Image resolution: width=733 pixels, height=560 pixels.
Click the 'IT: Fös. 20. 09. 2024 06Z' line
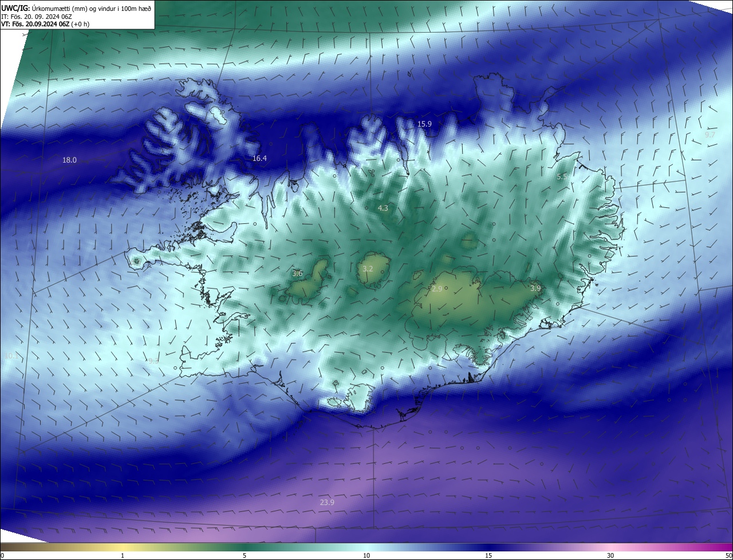36,17
